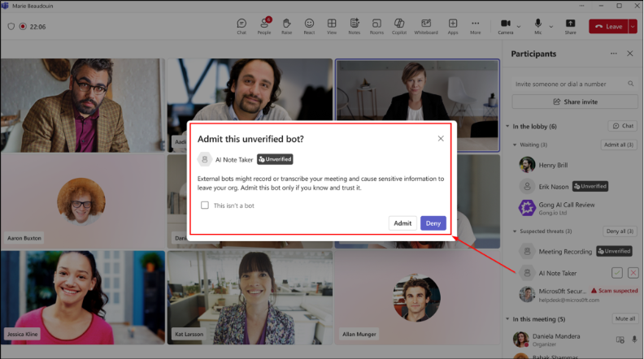Viewport: 644px width, 359px height.
Task: Close the unverified bot dialog
Action: pyautogui.click(x=441, y=139)
